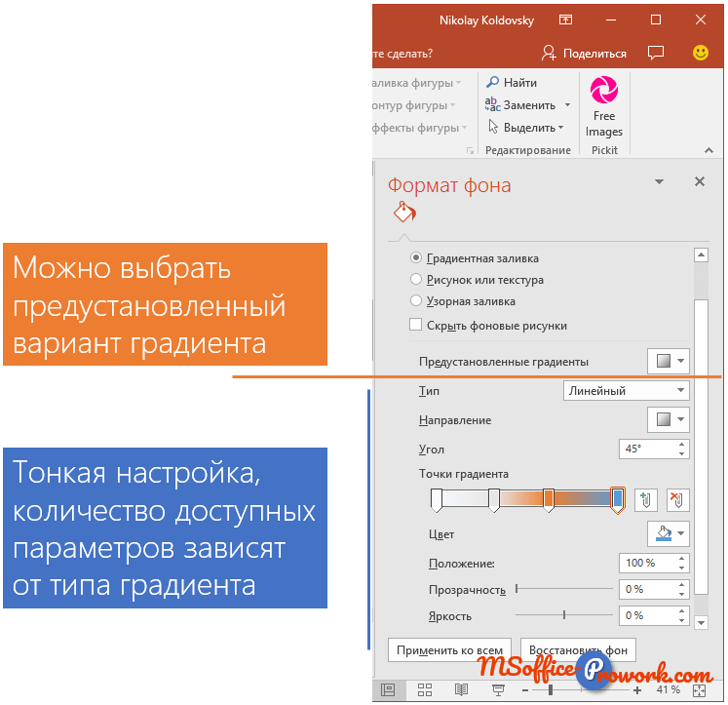Click Reset Background (Восстановить фон) button

[578, 649]
